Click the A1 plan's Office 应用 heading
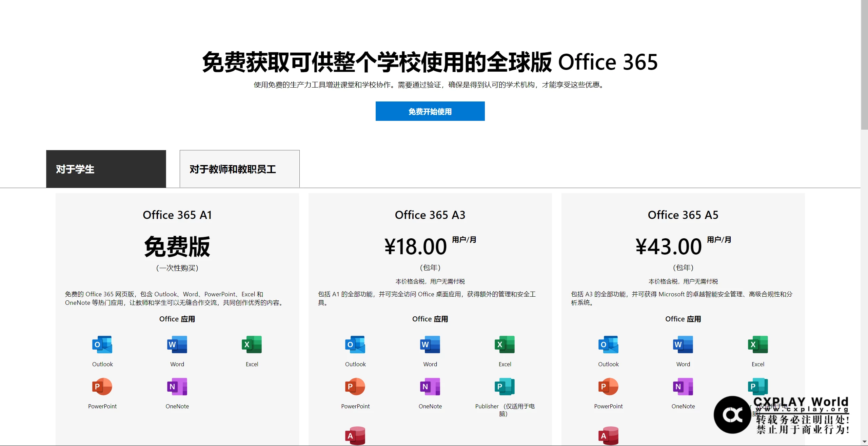The height and width of the screenshot is (446, 868). 177,319
